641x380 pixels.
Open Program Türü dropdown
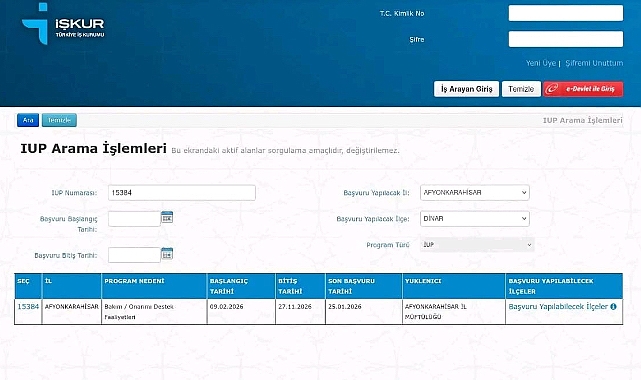[477, 245]
